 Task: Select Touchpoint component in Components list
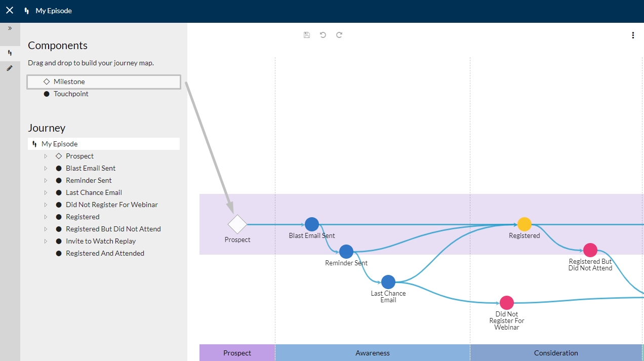pos(104,94)
